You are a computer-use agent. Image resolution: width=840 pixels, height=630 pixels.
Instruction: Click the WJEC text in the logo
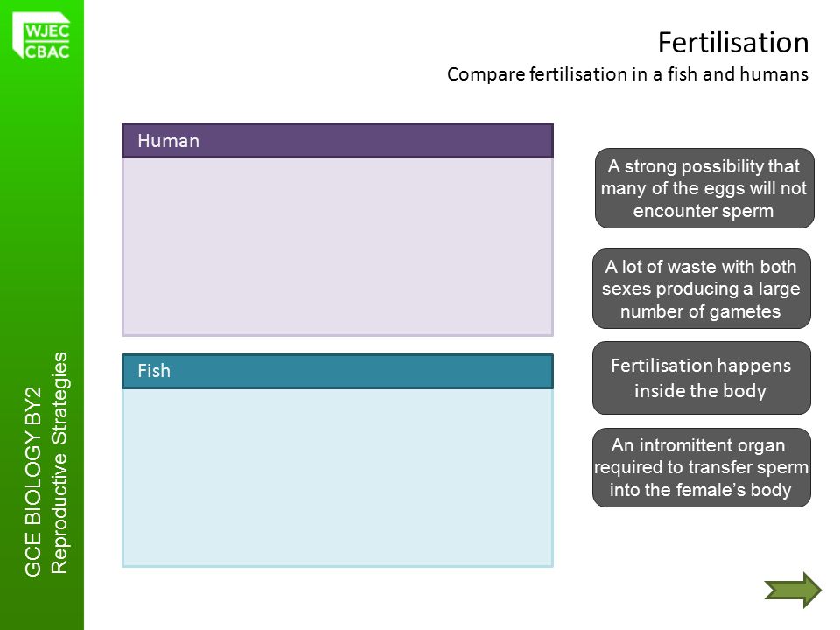click(x=47, y=31)
